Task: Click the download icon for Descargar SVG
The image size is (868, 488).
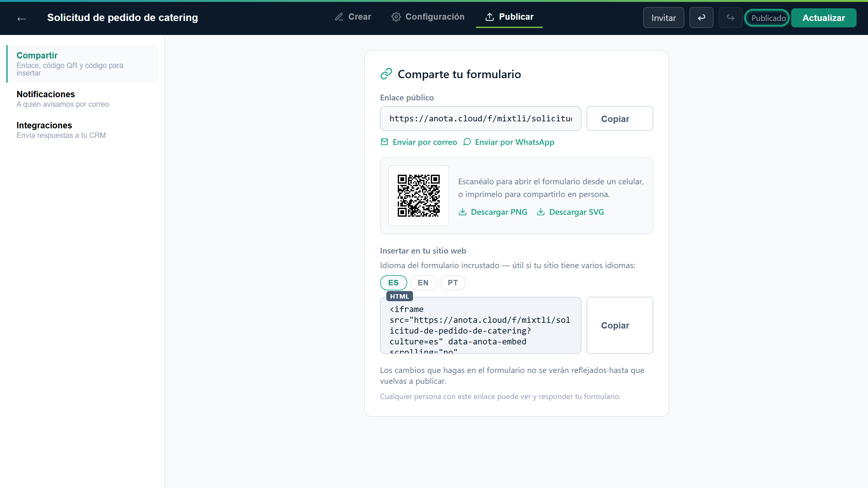Action: click(x=540, y=212)
